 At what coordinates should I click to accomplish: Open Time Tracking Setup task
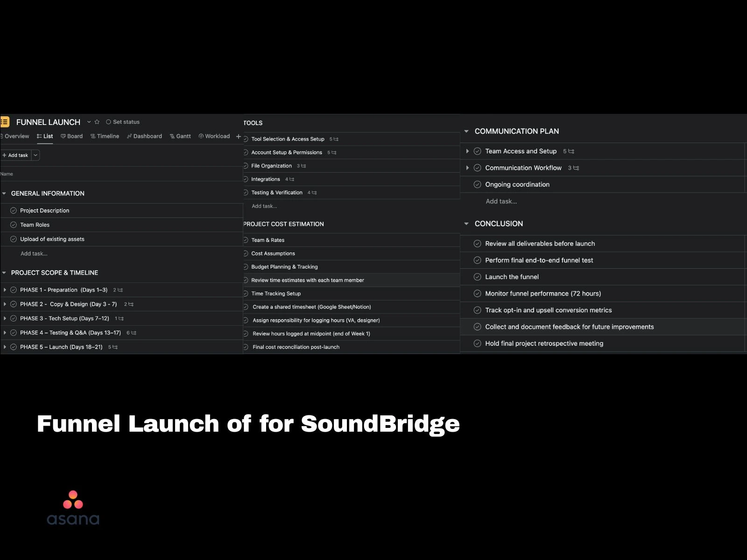click(276, 294)
